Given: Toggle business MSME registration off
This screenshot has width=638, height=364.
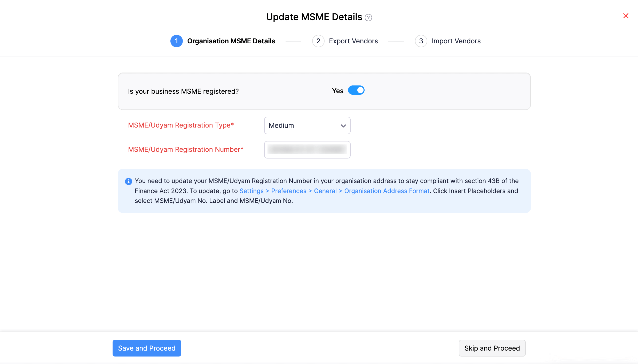Looking at the screenshot, I should (356, 90).
